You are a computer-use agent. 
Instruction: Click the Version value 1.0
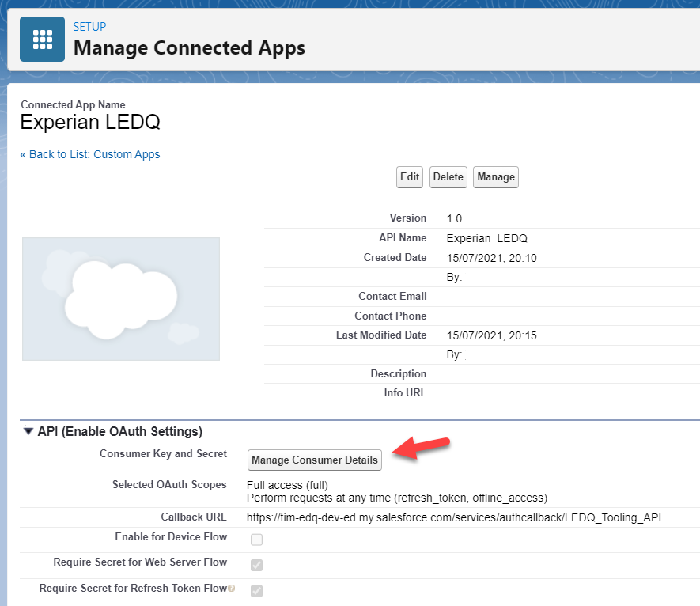pos(455,219)
